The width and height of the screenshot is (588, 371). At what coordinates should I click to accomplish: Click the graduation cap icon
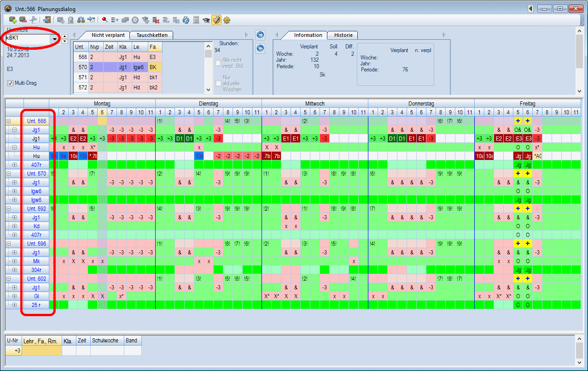[x=206, y=20]
